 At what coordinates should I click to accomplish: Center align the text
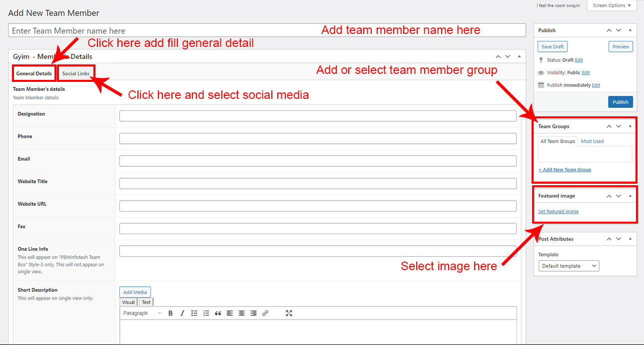[242, 313]
